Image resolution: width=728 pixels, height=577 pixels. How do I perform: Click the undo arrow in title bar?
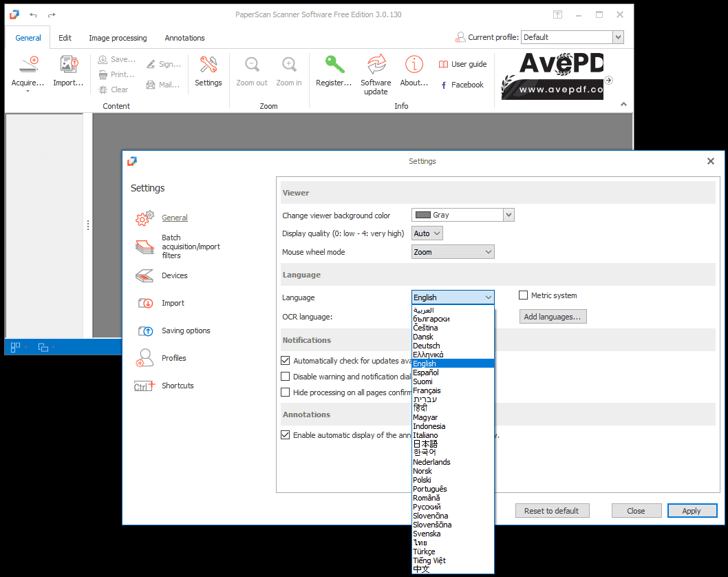click(x=34, y=15)
